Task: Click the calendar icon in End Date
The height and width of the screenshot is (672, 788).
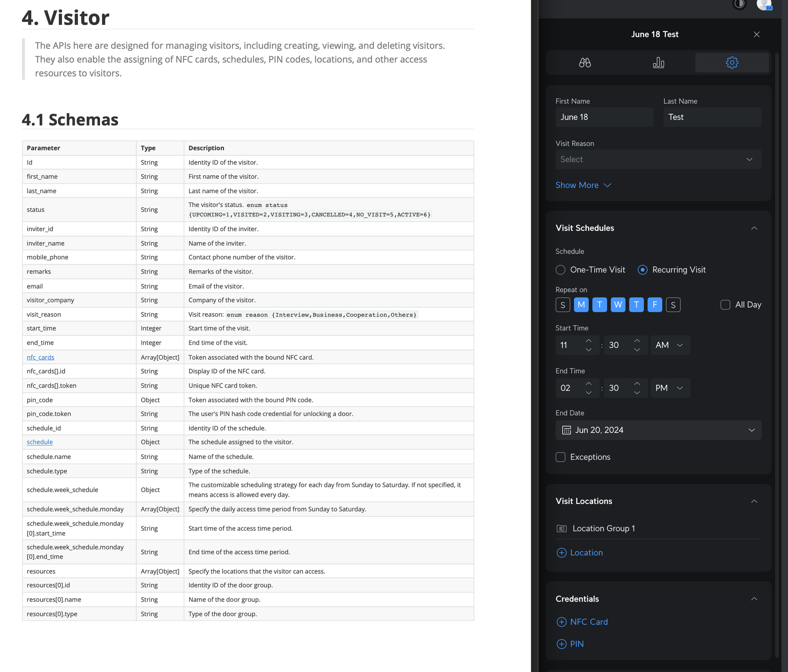Action: (567, 430)
